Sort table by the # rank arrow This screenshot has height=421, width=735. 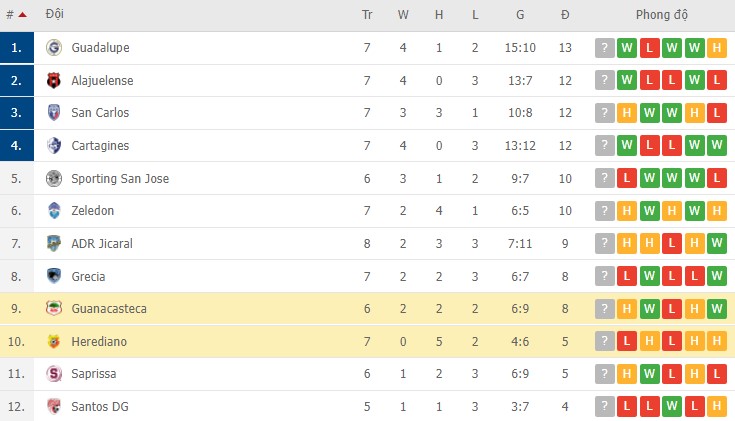pos(22,15)
